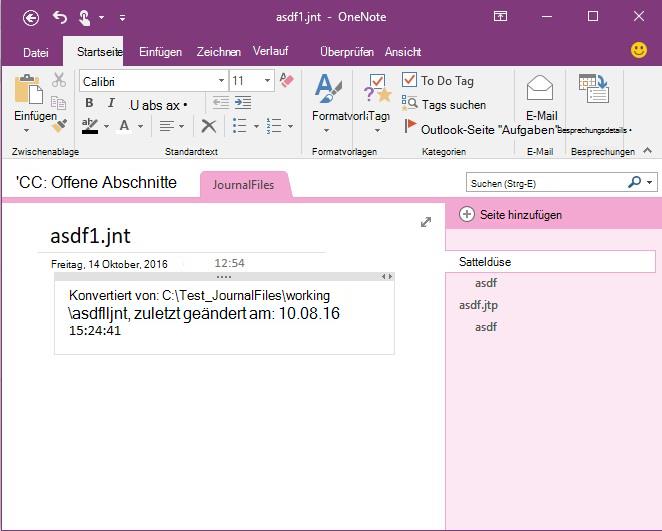
Task: Select the JournalFiles section tab
Action: pyautogui.click(x=245, y=184)
